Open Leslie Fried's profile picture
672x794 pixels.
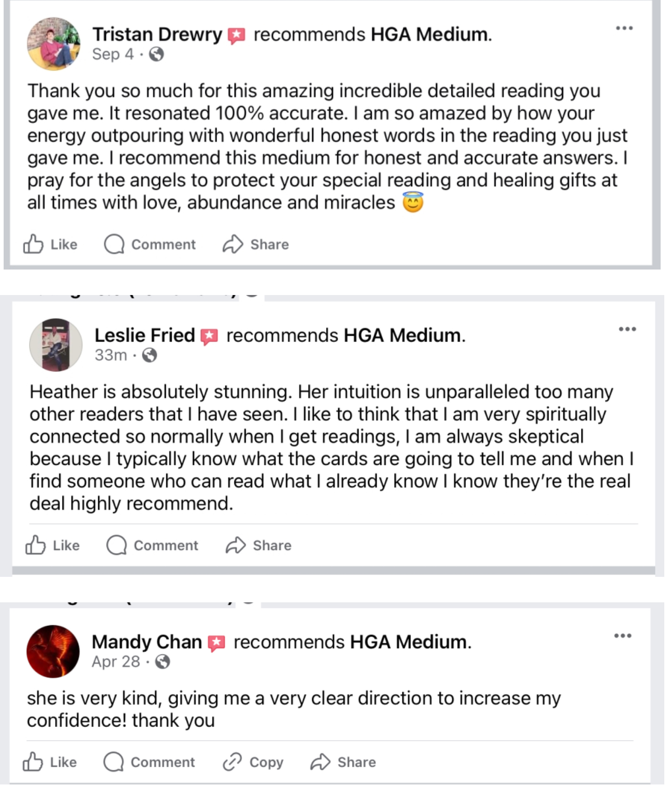tap(56, 345)
